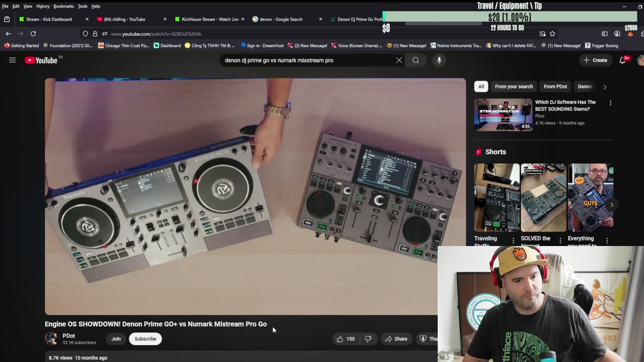Show next Shorts with the arrow

(612, 205)
